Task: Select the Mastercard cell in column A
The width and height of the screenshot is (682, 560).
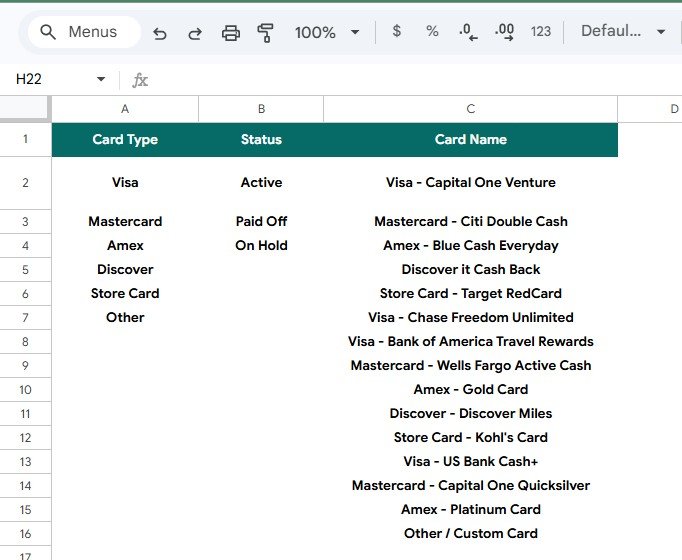Action: (x=125, y=221)
